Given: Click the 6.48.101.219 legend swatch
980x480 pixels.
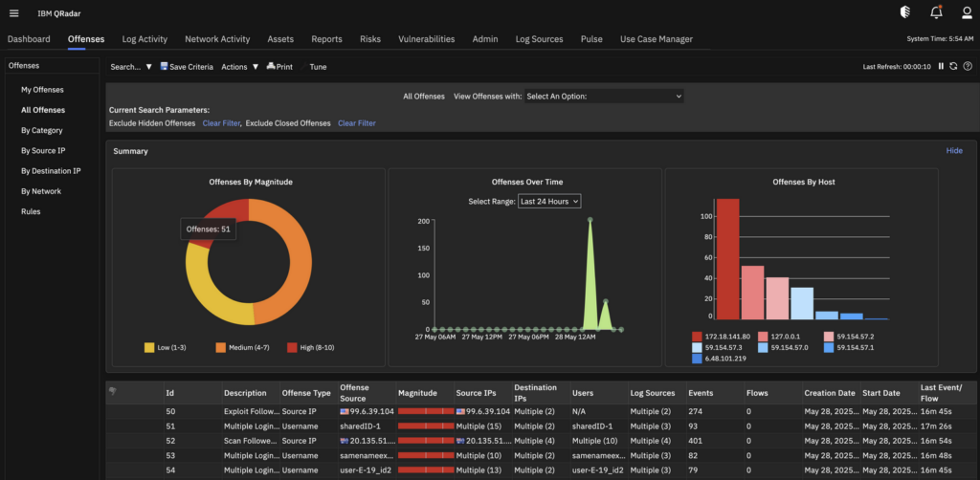Looking at the screenshot, I should pos(697,359).
